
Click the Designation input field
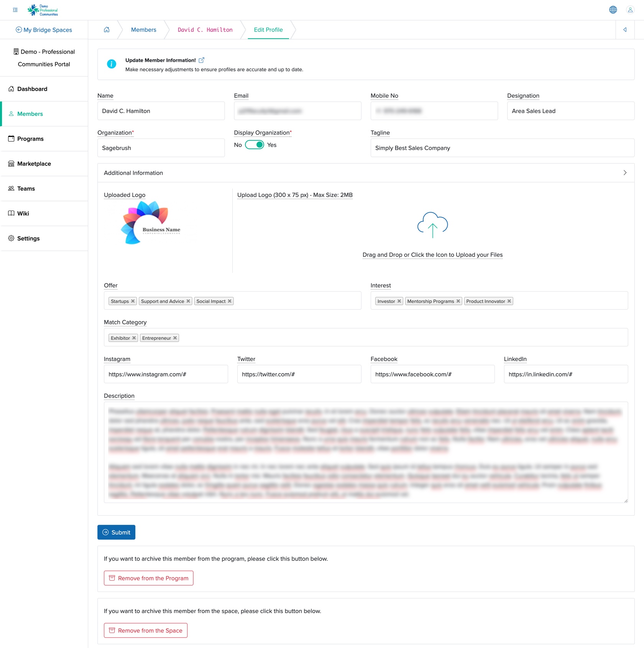click(x=570, y=111)
